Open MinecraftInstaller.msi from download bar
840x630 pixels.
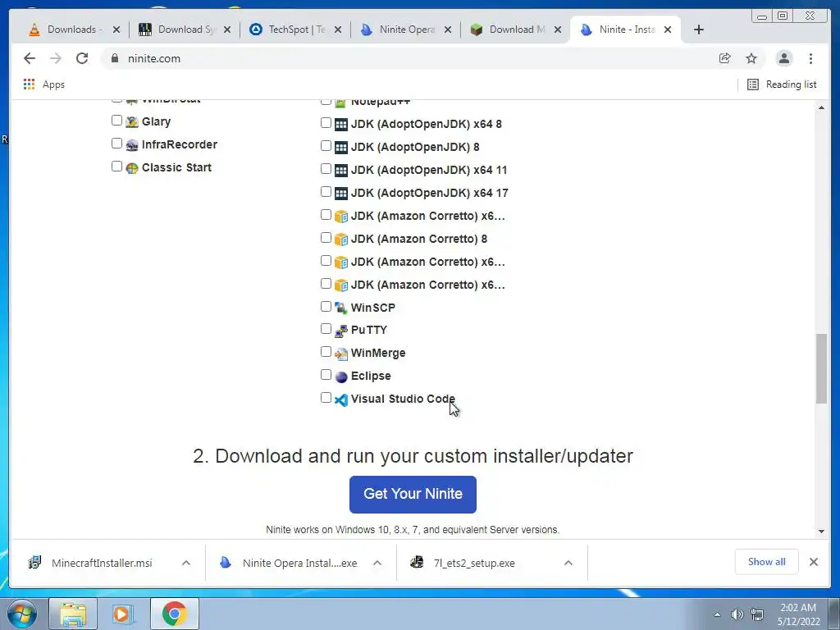click(102, 563)
